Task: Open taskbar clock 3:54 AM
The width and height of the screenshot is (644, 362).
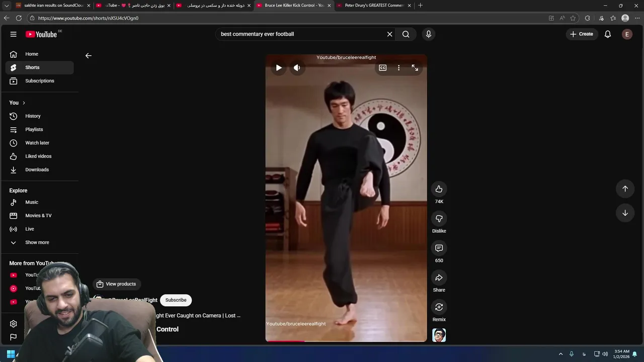Action: click(x=621, y=354)
